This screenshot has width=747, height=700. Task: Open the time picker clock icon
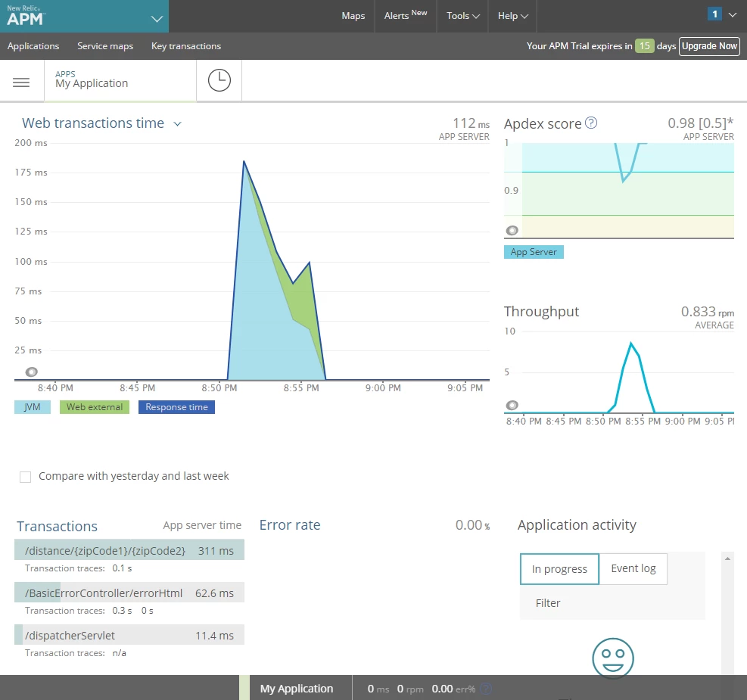pos(219,80)
